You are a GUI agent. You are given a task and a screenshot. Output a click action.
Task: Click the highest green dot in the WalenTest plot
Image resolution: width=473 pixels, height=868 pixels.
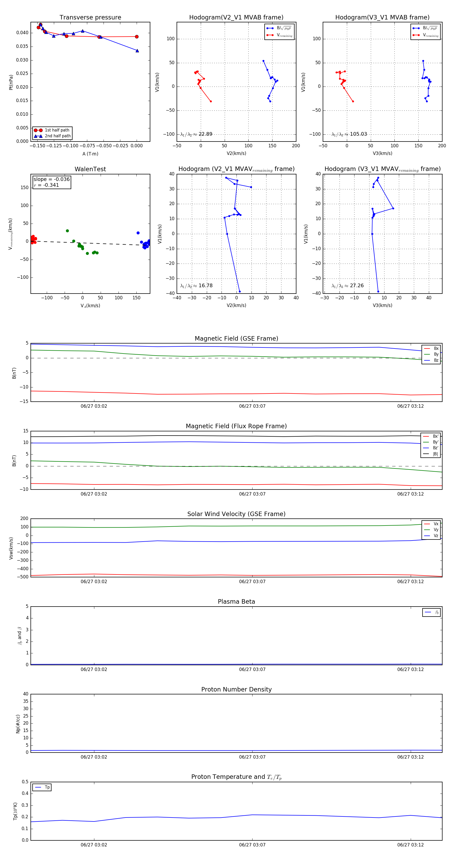point(67,231)
